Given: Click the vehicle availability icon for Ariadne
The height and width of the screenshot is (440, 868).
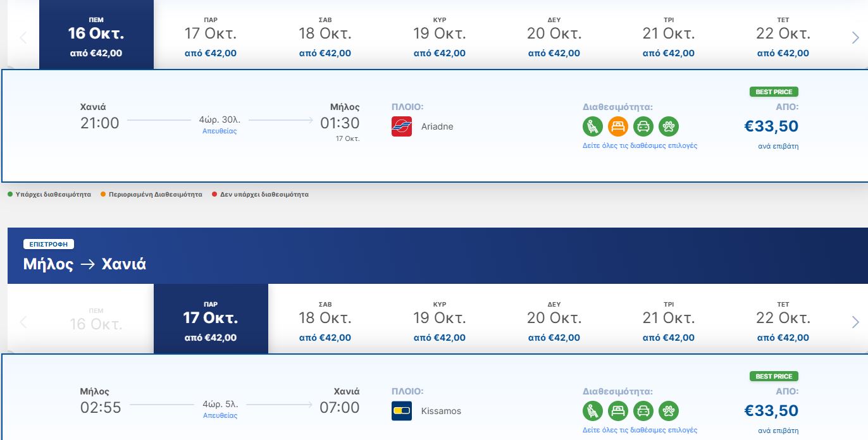Looking at the screenshot, I should coord(643,126).
